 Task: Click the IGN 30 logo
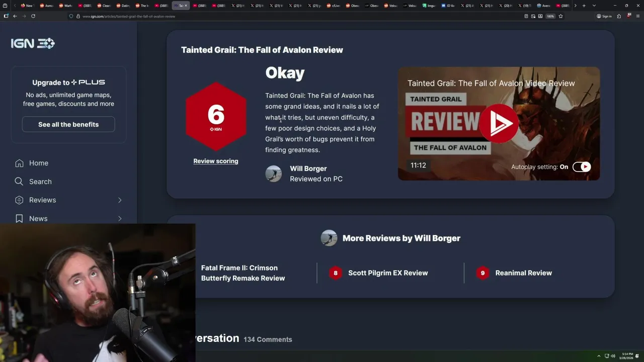(33, 43)
